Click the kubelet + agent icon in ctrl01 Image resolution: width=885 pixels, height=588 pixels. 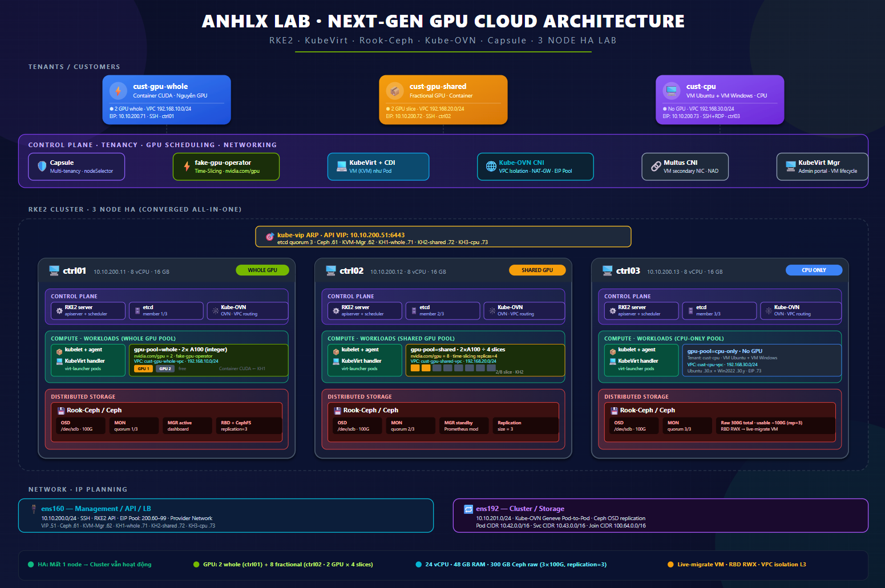click(59, 351)
